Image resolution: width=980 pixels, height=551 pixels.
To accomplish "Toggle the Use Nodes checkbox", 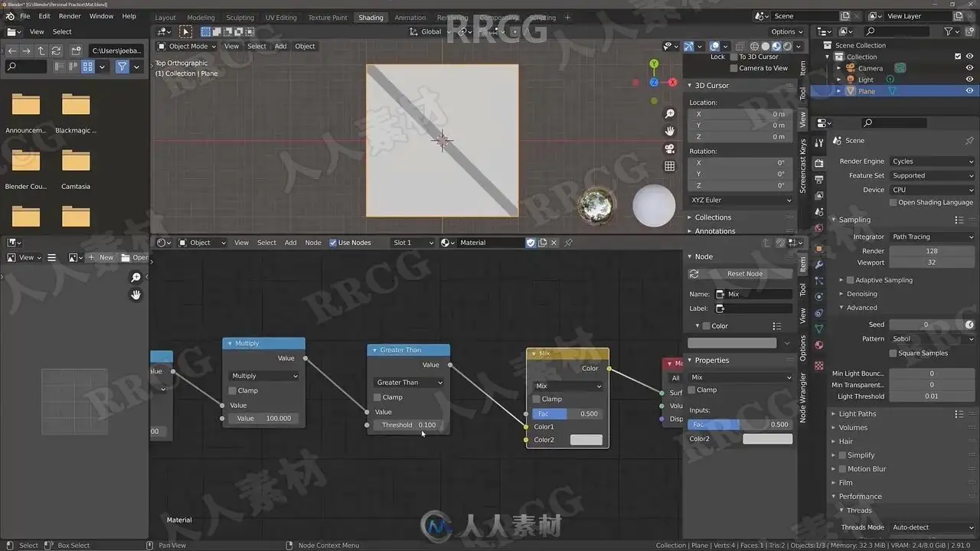I will [x=333, y=243].
